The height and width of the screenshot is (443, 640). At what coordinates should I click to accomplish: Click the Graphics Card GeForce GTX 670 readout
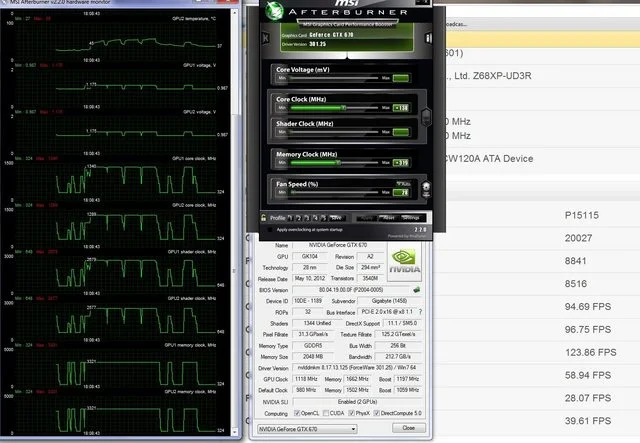pos(318,35)
